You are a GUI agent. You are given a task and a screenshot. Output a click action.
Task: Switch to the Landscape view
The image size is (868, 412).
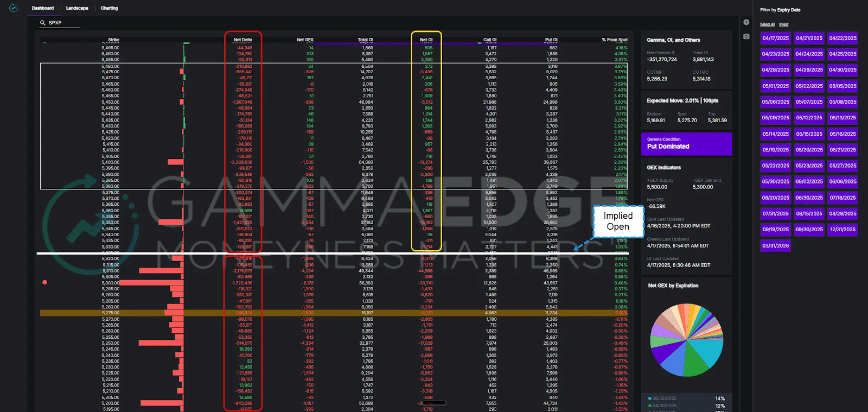click(x=77, y=8)
